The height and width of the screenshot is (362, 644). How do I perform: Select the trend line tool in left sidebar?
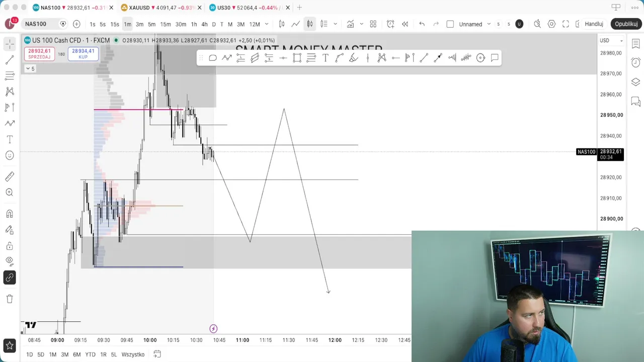point(10,60)
